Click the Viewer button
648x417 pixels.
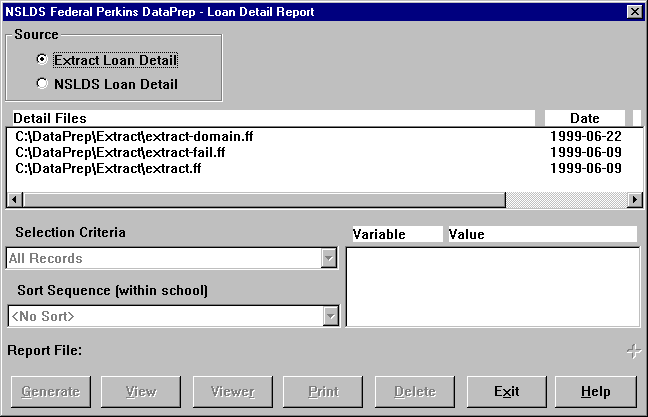(233, 391)
